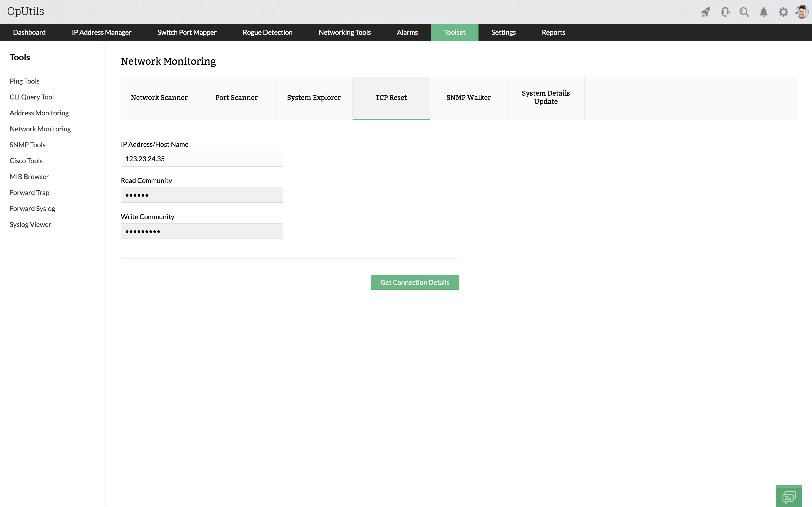The width and height of the screenshot is (812, 507).
Task: Open the Network Scanner tab
Action: pos(159,98)
